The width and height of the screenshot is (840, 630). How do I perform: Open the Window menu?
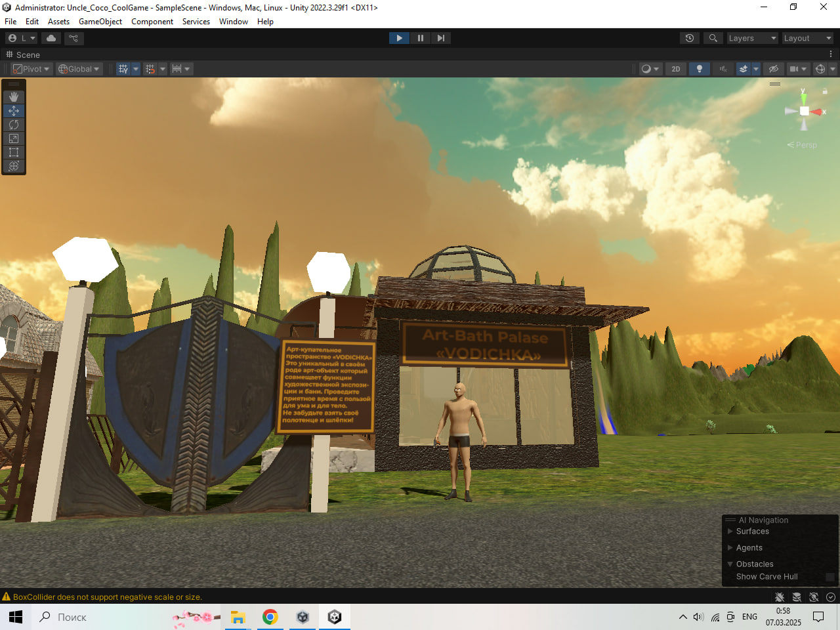click(x=234, y=22)
